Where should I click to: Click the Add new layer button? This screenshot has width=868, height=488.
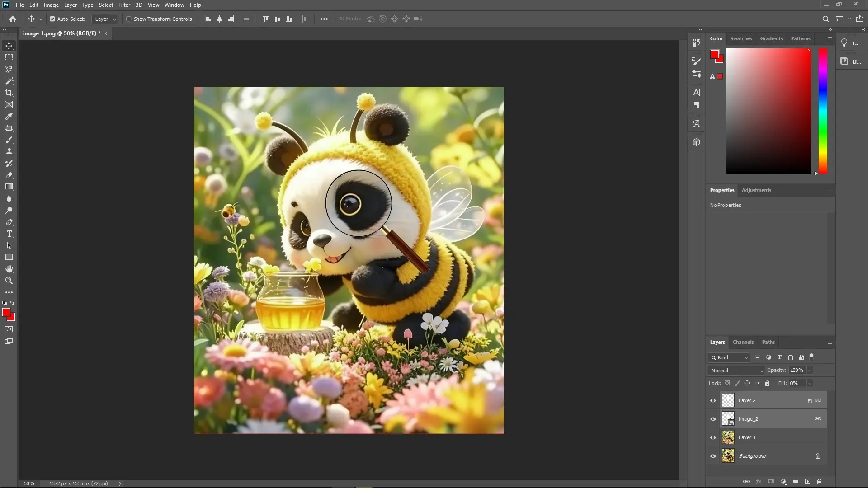point(807,482)
